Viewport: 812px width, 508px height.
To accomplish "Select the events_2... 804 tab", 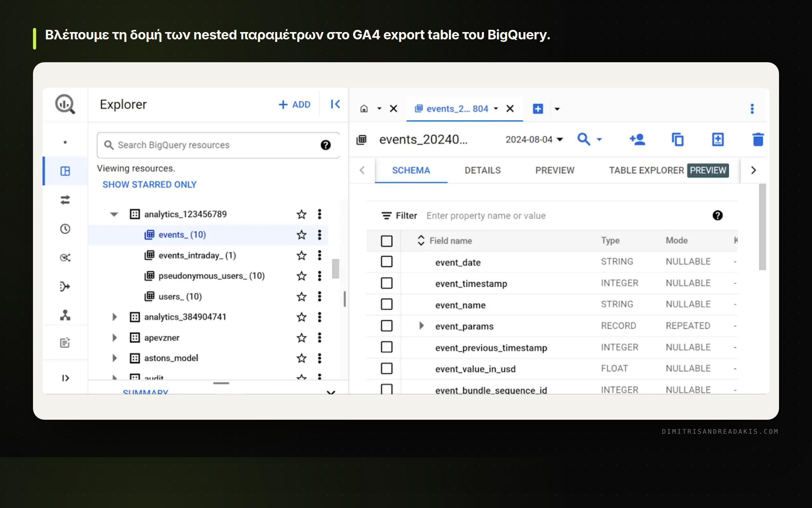I will tap(457, 109).
